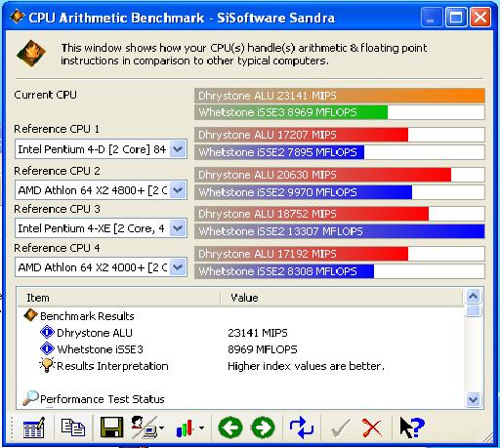Open the bar chart icon dropdown
The height and width of the screenshot is (448, 500).
[x=202, y=428]
